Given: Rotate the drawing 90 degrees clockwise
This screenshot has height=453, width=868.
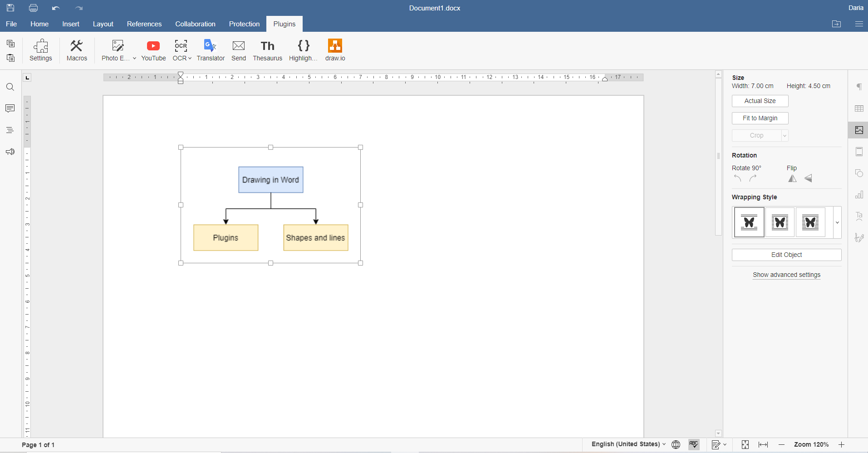Looking at the screenshot, I should point(753,178).
